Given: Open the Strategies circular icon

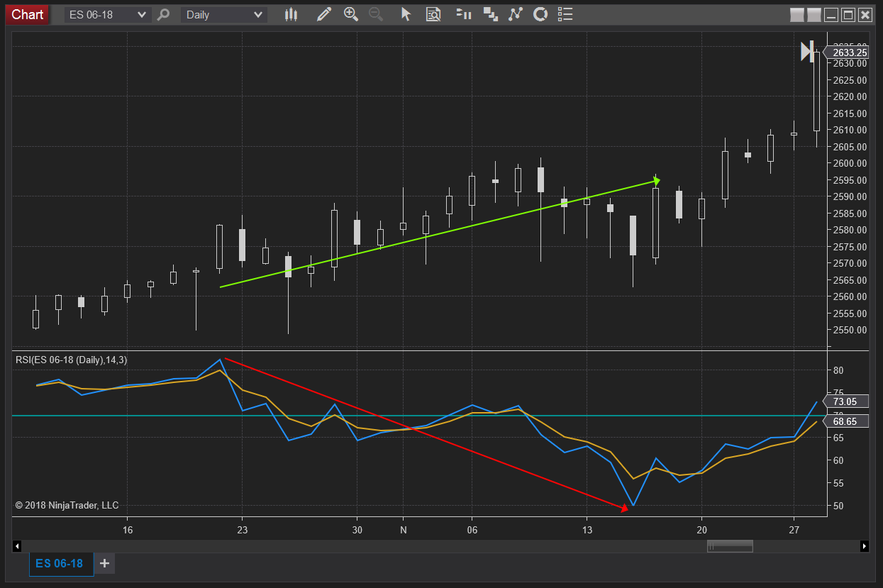Looking at the screenshot, I should (540, 14).
